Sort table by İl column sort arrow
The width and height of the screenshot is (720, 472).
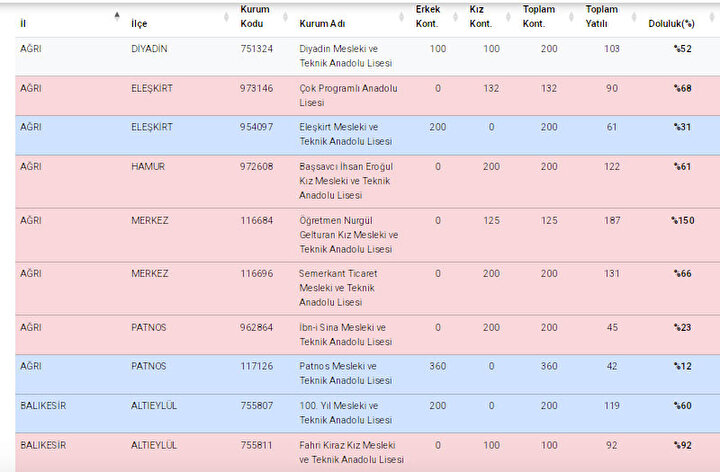pyautogui.click(x=117, y=17)
